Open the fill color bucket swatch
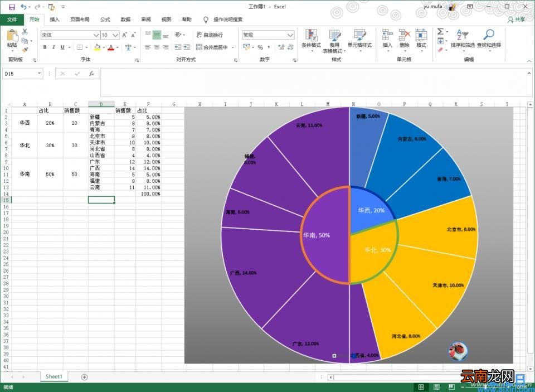The width and height of the screenshot is (535, 392). coord(97,47)
